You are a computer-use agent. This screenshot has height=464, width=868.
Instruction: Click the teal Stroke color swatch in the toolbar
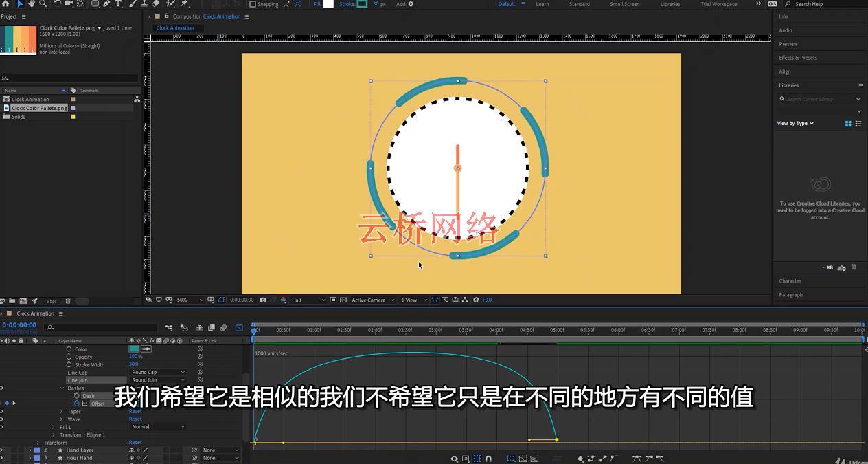pyautogui.click(x=362, y=4)
